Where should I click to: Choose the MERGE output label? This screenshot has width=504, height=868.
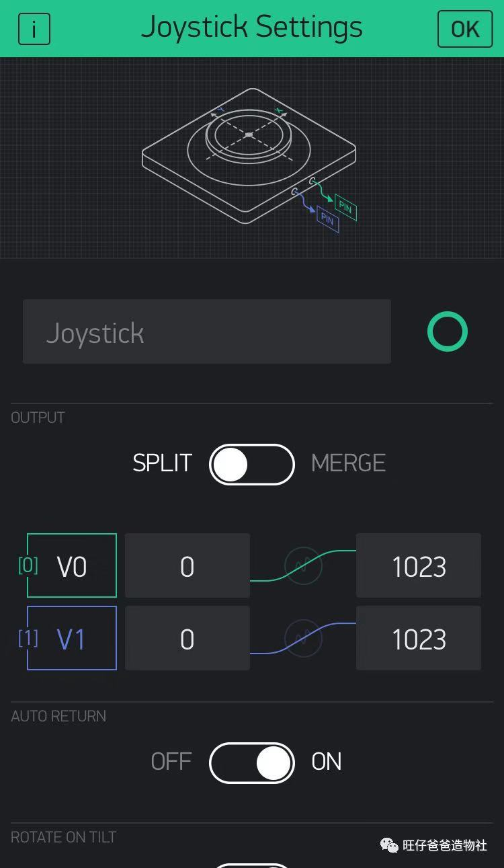(348, 463)
